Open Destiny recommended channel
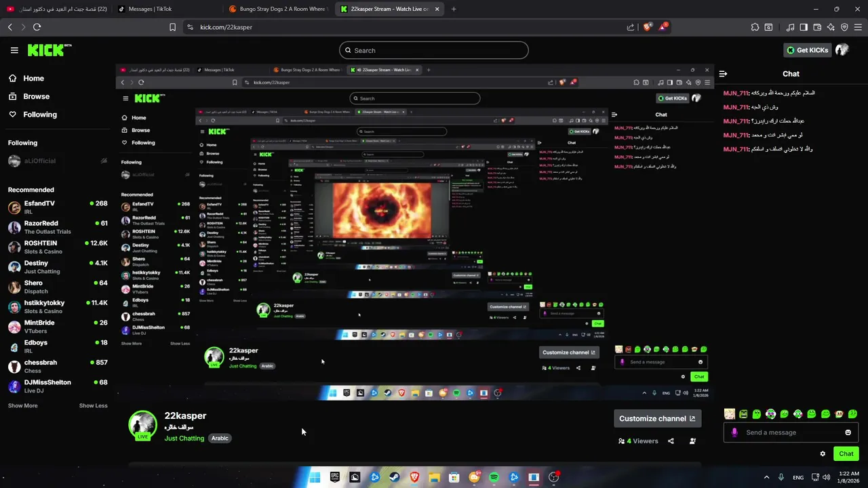This screenshot has width=868, height=488. pos(58,267)
